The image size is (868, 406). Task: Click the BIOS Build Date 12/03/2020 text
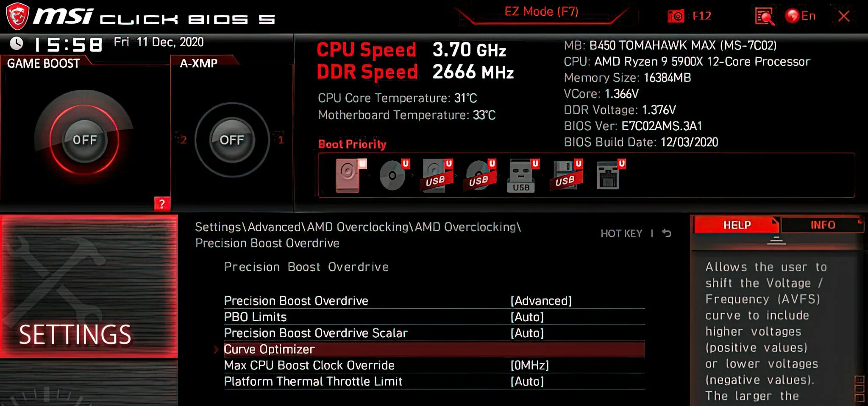[x=641, y=142]
